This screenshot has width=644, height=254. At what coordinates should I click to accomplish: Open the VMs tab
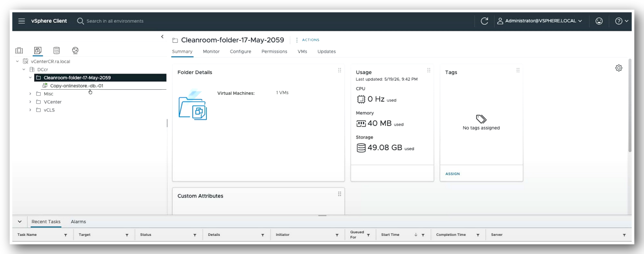click(x=302, y=51)
